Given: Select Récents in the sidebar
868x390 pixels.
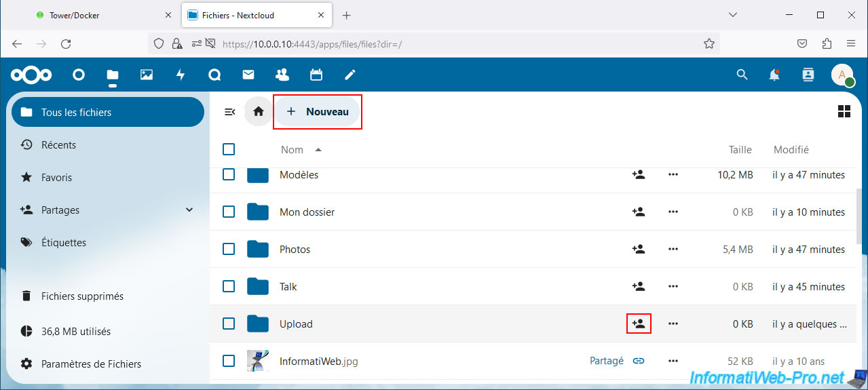Looking at the screenshot, I should pyautogui.click(x=59, y=145).
